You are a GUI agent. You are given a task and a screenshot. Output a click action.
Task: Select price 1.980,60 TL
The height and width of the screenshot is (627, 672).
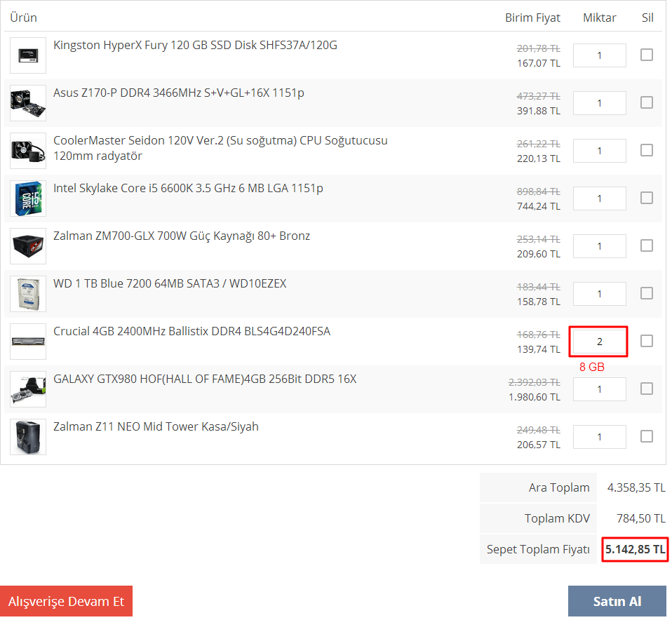535,397
